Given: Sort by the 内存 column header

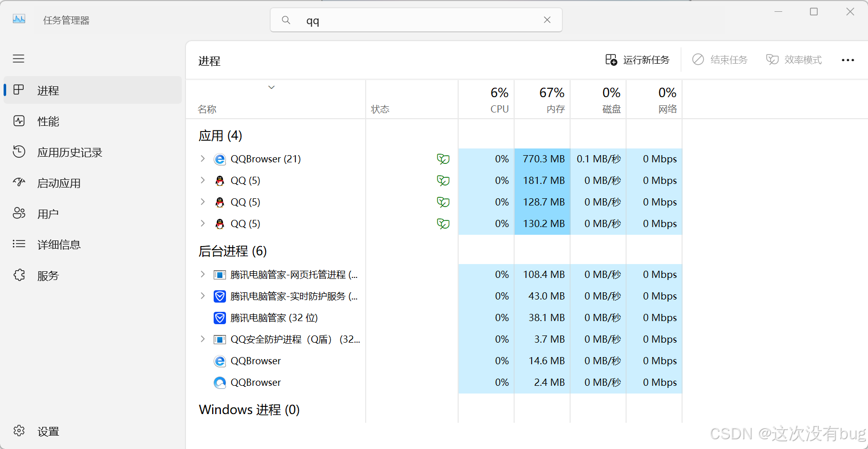Looking at the screenshot, I should point(542,100).
